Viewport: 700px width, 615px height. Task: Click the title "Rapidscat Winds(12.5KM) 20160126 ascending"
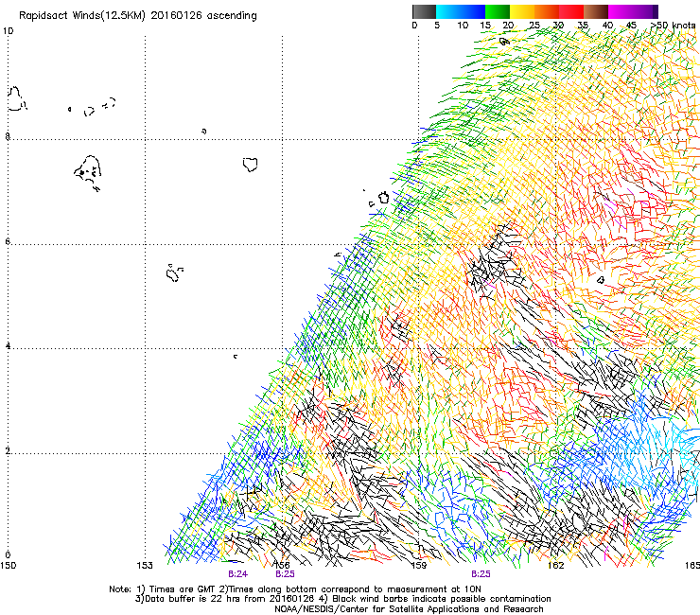(x=138, y=16)
